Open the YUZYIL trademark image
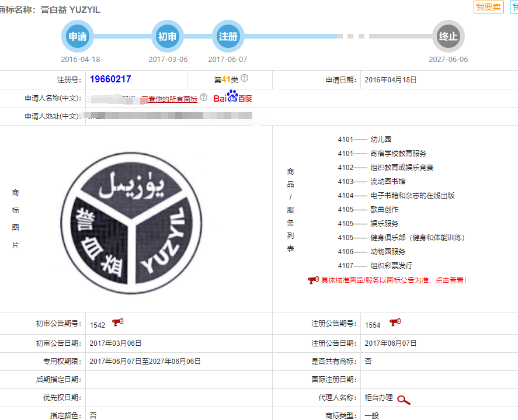Screen dimensions: 518x420 tap(131, 223)
